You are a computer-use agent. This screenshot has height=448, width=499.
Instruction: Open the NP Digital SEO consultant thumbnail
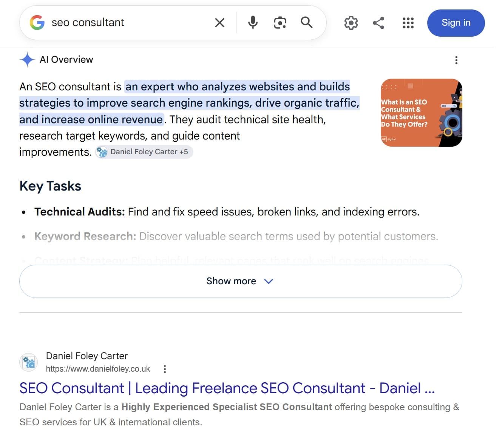(422, 113)
